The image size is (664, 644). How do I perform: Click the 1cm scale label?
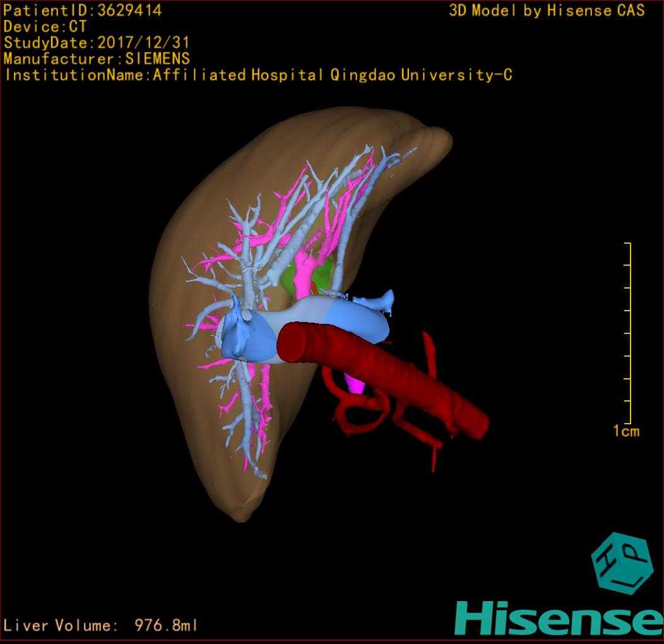pyautogui.click(x=626, y=431)
